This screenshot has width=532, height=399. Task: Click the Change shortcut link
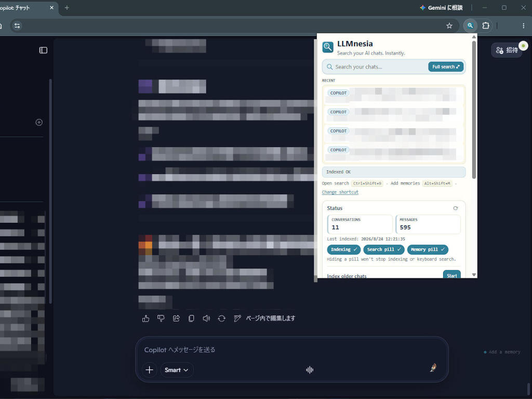click(340, 192)
